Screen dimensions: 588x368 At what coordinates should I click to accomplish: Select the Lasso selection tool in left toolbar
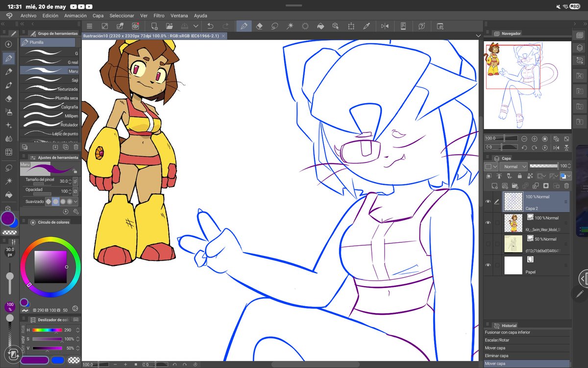pyautogui.click(x=8, y=168)
